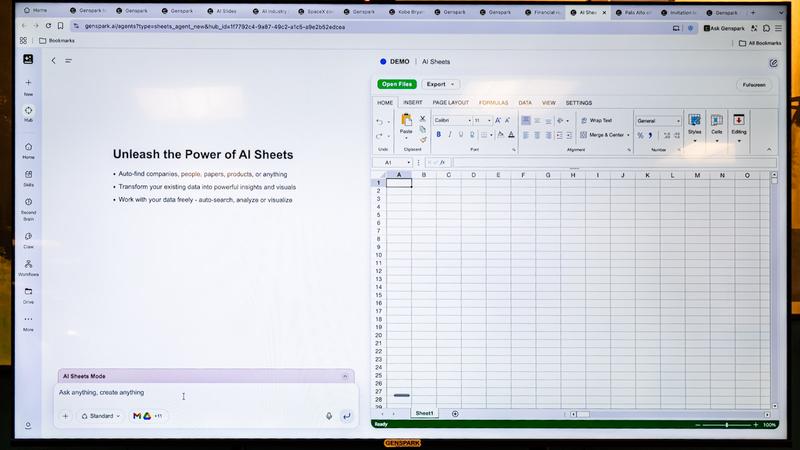
Task: Open Skills in the left sidebar
Action: 28,178
